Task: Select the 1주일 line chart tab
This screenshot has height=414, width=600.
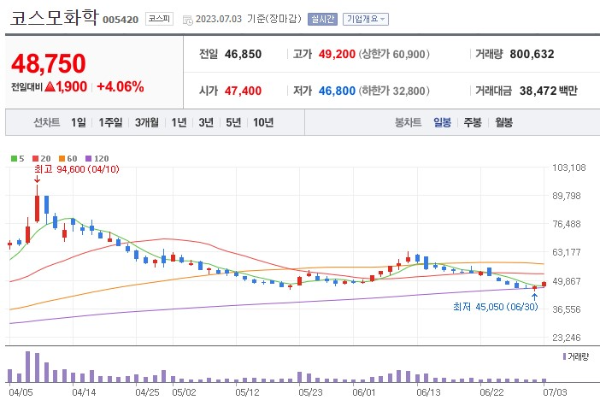Action: coord(111,122)
